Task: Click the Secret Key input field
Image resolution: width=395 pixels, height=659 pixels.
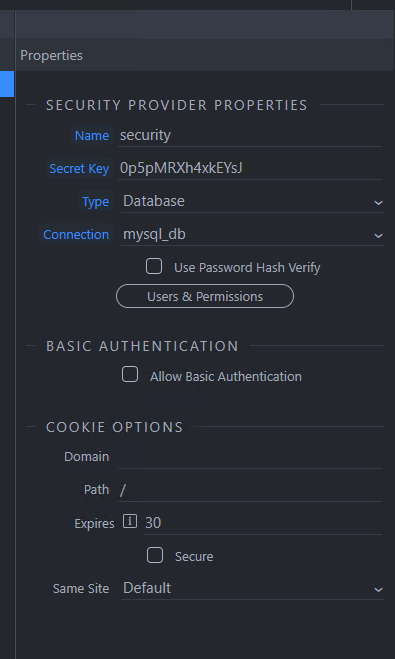Action: (x=250, y=169)
